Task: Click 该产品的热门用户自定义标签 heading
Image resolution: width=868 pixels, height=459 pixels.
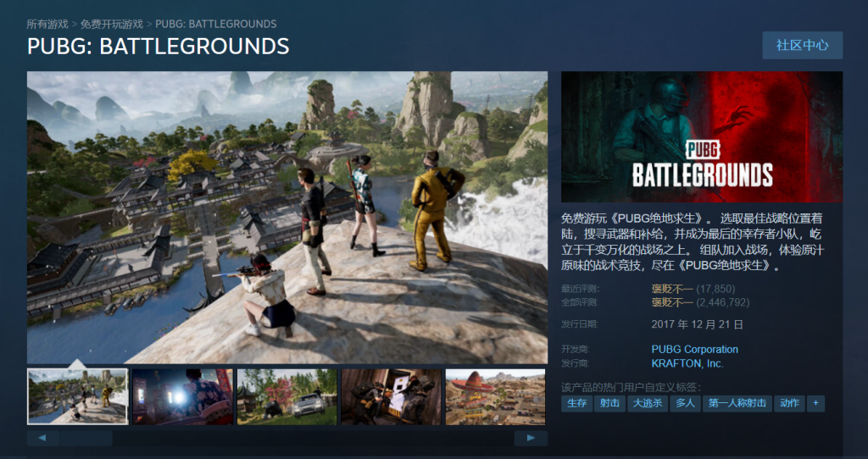Action: tap(631, 388)
